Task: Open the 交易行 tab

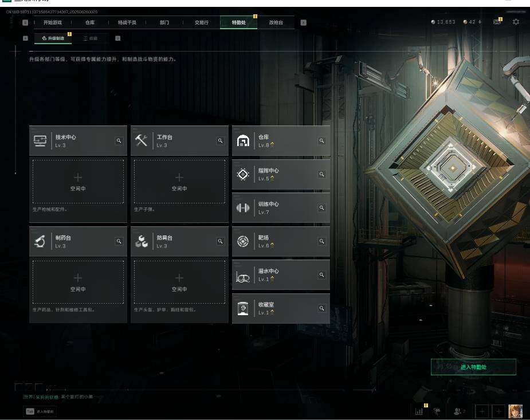Action: (x=202, y=23)
